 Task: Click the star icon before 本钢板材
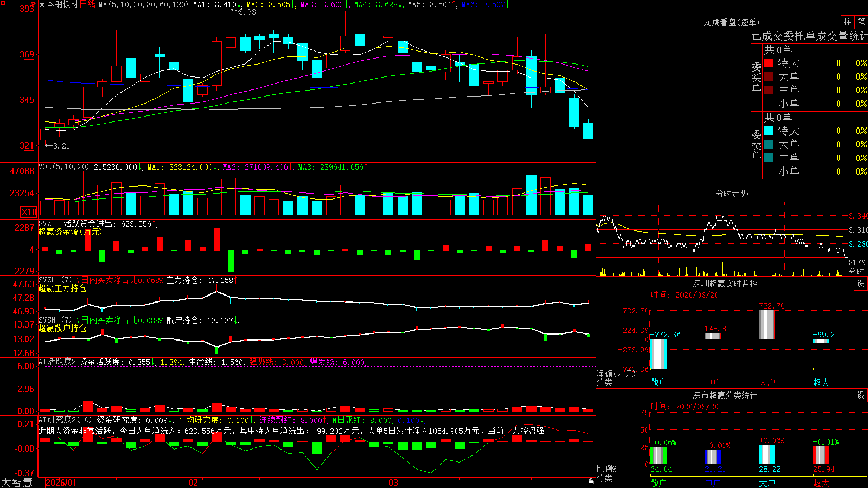click(x=42, y=4)
